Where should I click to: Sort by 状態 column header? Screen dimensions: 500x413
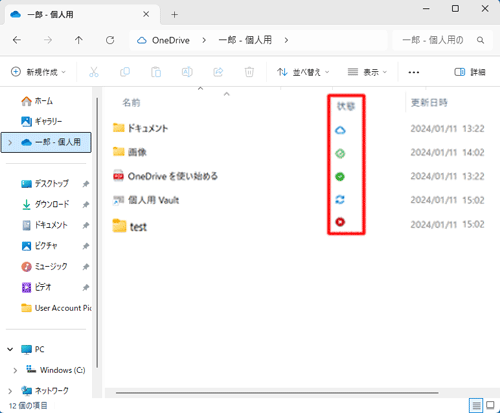pyautogui.click(x=346, y=106)
